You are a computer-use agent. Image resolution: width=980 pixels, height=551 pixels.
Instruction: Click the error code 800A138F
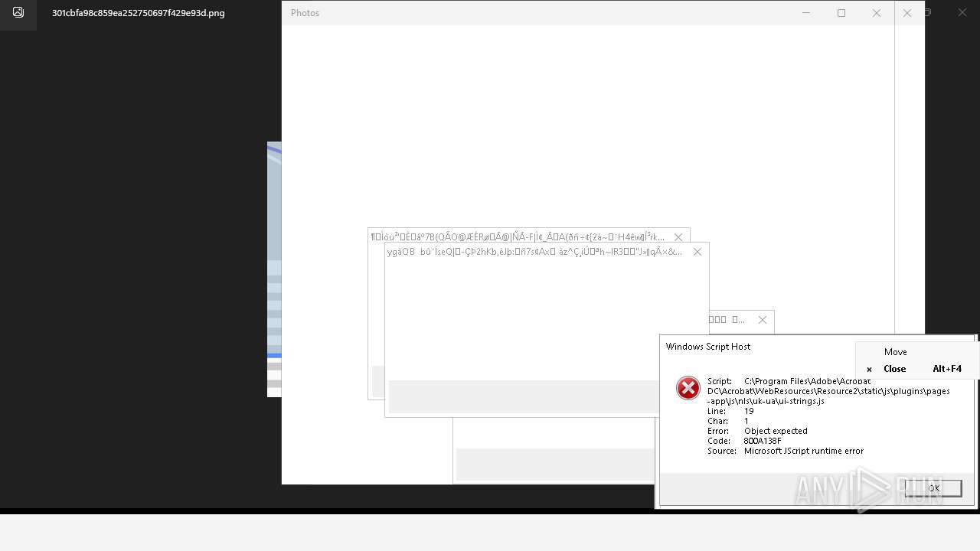(763, 441)
